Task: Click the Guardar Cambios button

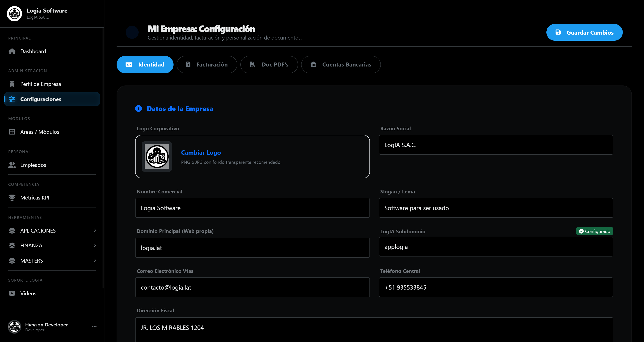Action: tap(585, 32)
